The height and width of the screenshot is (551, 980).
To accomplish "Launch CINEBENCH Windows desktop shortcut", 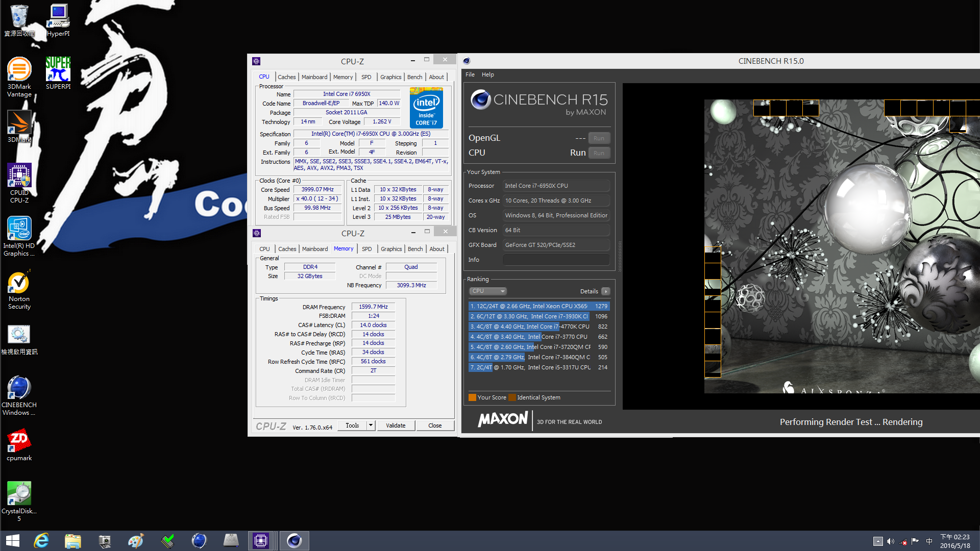I will pos(19,395).
